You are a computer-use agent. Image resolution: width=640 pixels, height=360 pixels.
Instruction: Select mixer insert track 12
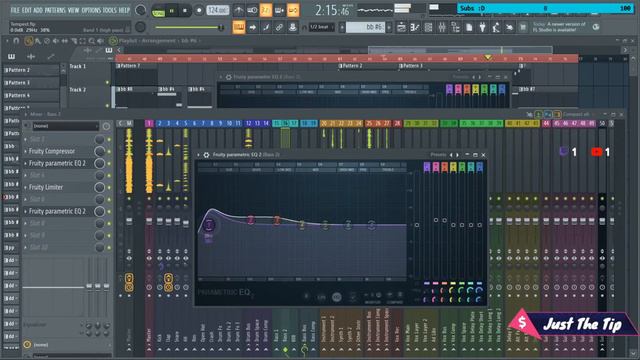click(249, 123)
